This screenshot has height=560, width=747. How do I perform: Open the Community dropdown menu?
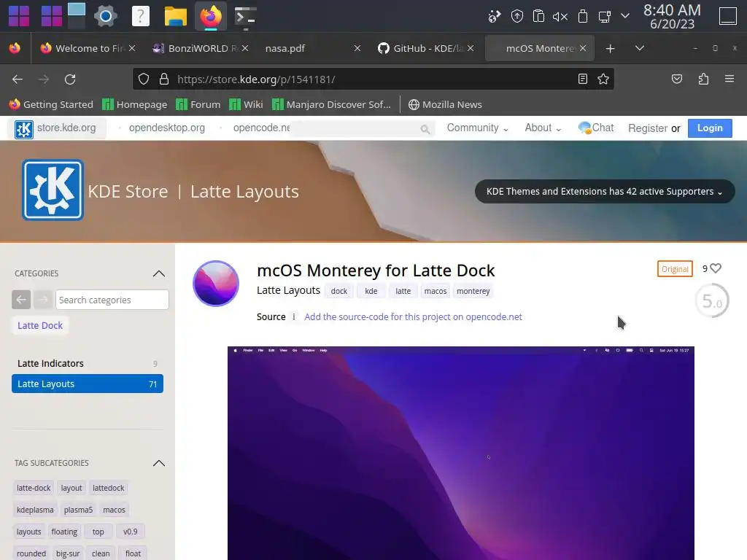[x=477, y=128]
